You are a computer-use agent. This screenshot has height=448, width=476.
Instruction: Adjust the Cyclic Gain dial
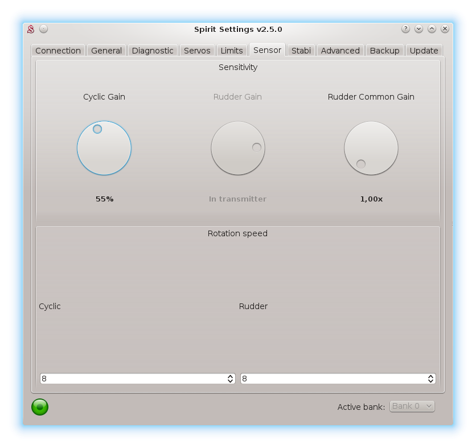104,148
